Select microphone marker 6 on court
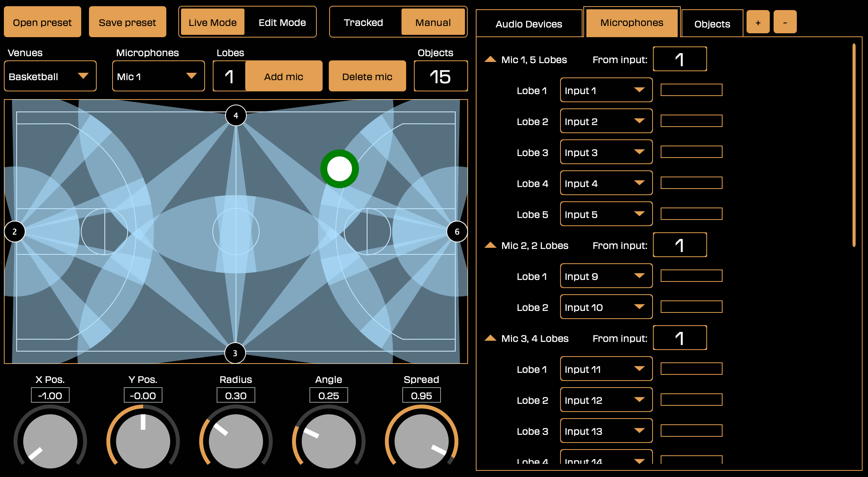 click(x=457, y=232)
